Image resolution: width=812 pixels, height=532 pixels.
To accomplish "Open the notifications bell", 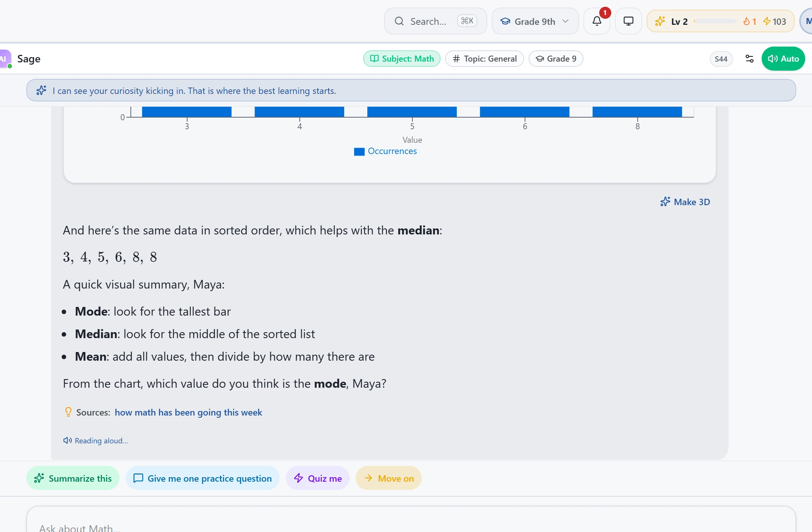I will coord(597,21).
